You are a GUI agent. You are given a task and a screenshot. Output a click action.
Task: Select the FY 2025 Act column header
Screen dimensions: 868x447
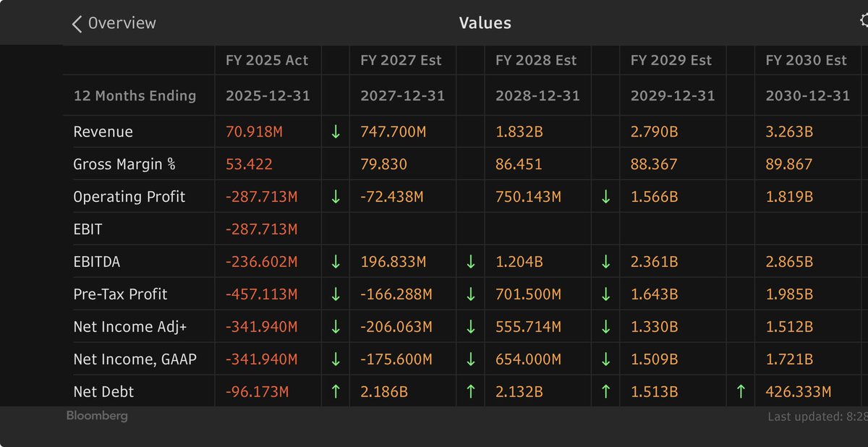pyautogui.click(x=267, y=61)
